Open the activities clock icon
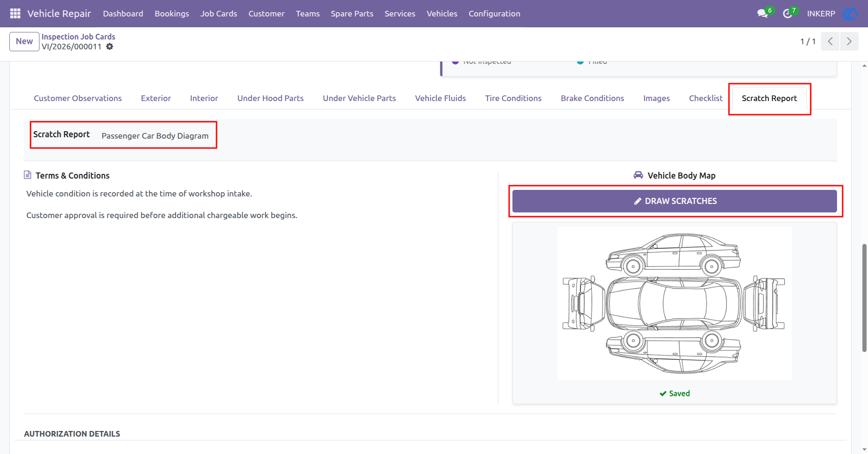The width and height of the screenshot is (868, 454). 788,14
